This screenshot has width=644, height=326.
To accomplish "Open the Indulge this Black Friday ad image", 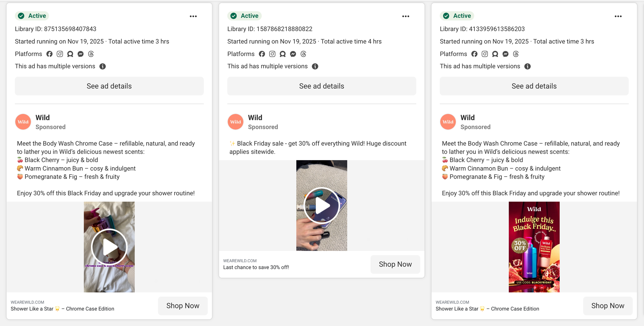I will tap(534, 247).
